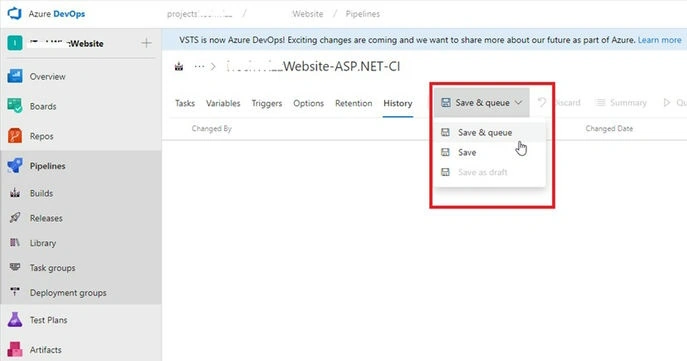The width and height of the screenshot is (687, 361).
Task: Open the Artifacts hub icon
Action: pos(15,350)
